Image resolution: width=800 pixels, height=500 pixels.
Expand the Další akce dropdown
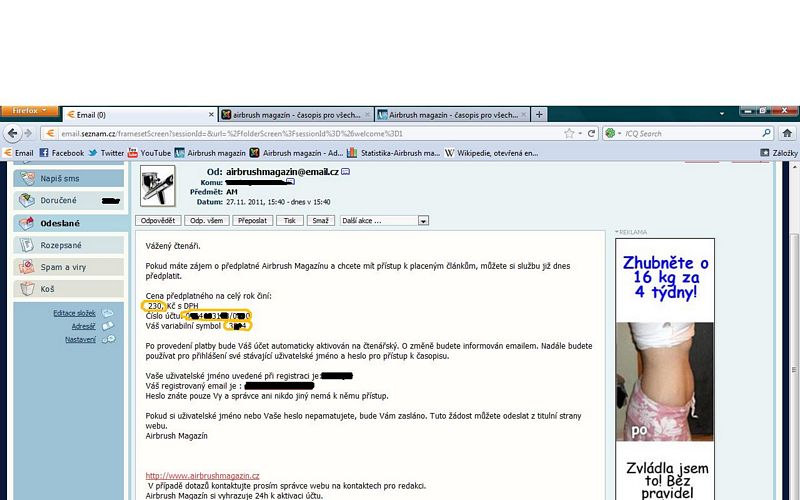[x=423, y=220]
